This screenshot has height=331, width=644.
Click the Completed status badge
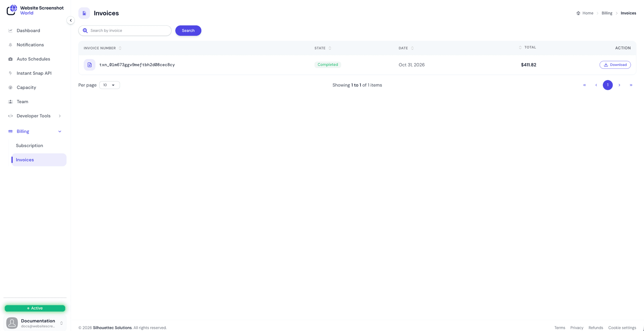click(328, 65)
